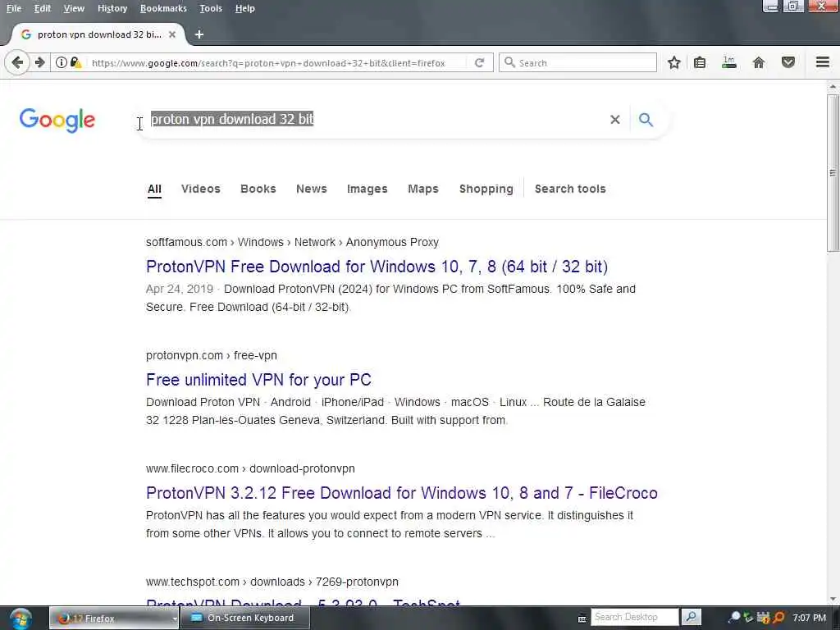Screen dimensions: 840x630
Task: Click the Search Desktop taskbar field
Action: (x=634, y=617)
